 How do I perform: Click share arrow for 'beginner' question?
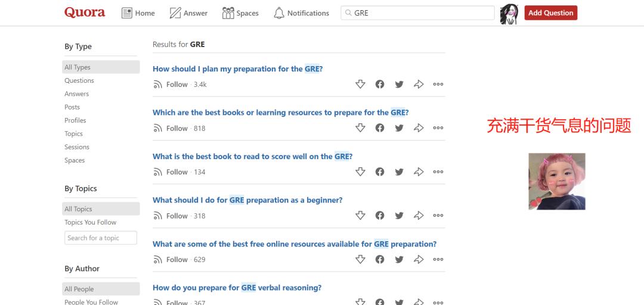419,216
